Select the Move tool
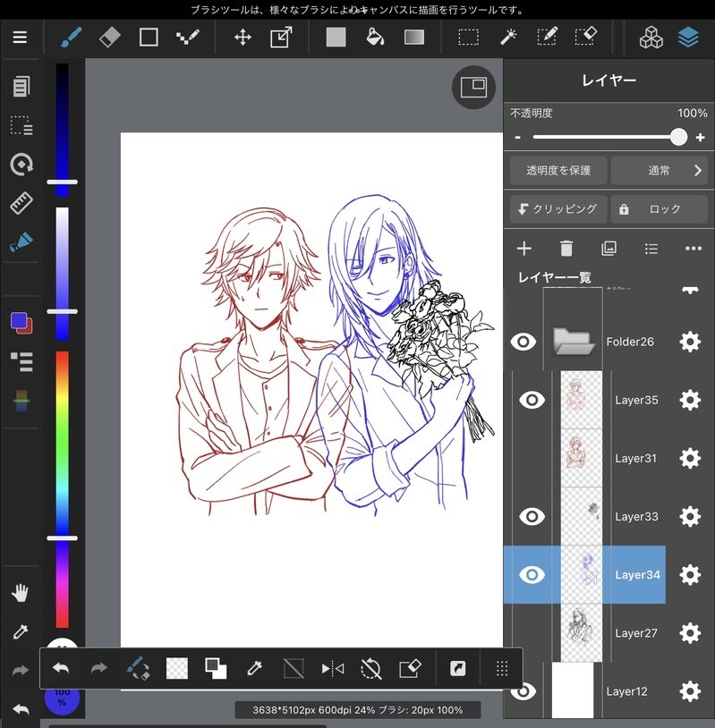Image resolution: width=715 pixels, height=728 pixels. (243, 38)
